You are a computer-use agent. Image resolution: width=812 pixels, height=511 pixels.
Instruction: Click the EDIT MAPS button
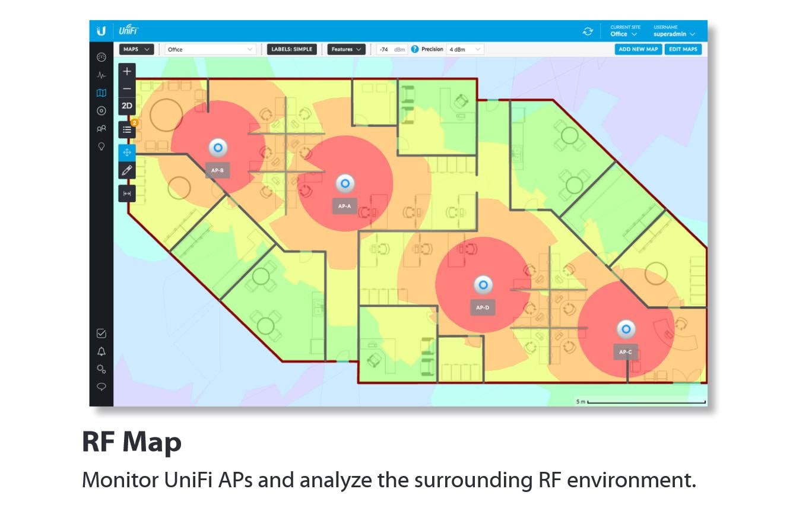683,49
